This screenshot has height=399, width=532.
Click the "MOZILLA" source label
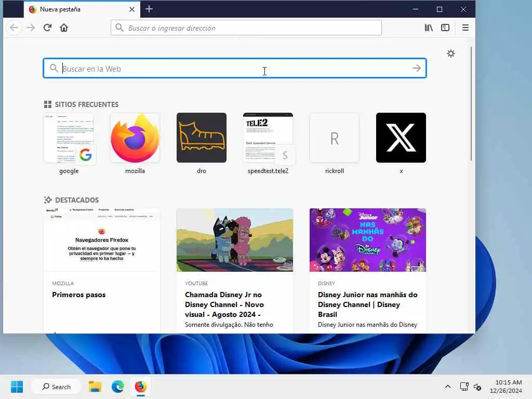click(x=63, y=283)
